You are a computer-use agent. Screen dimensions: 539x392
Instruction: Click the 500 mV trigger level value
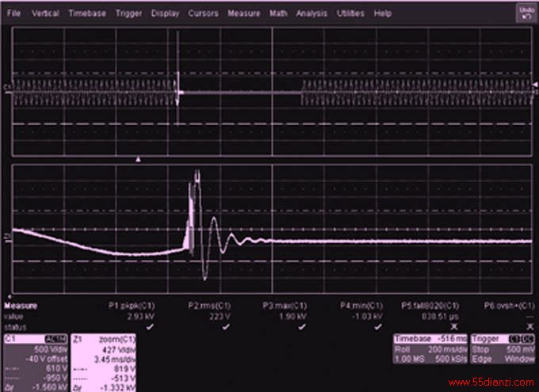pyautogui.click(x=521, y=349)
